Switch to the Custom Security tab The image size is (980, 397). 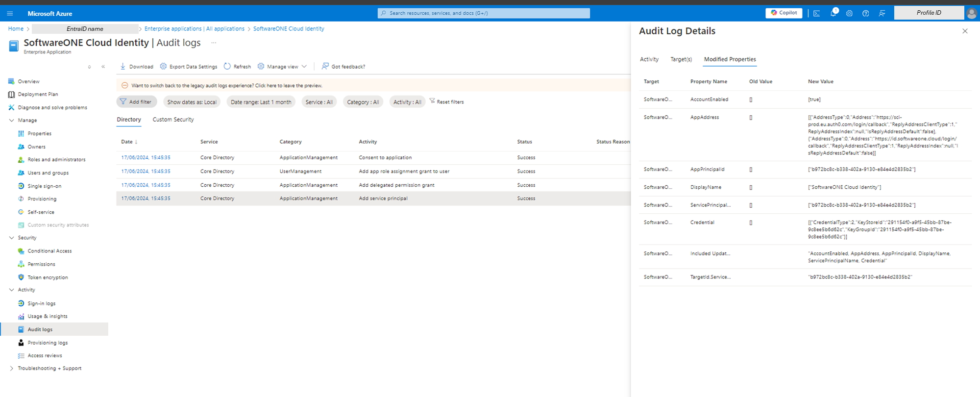coord(173,120)
